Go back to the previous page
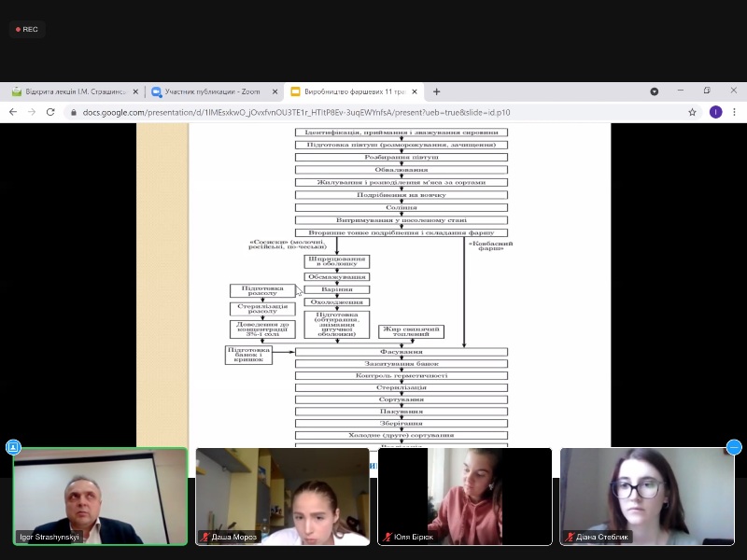The image size is (747, 560). (x=13, y=112)
